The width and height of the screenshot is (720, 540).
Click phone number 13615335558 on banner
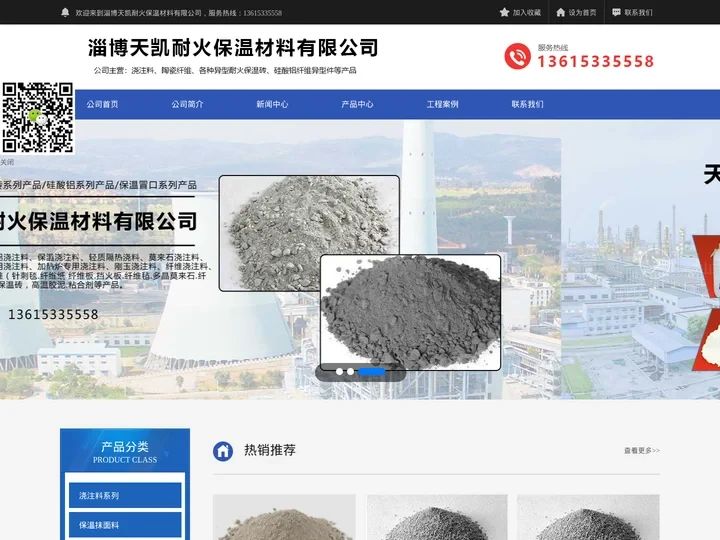pos(53,315)
